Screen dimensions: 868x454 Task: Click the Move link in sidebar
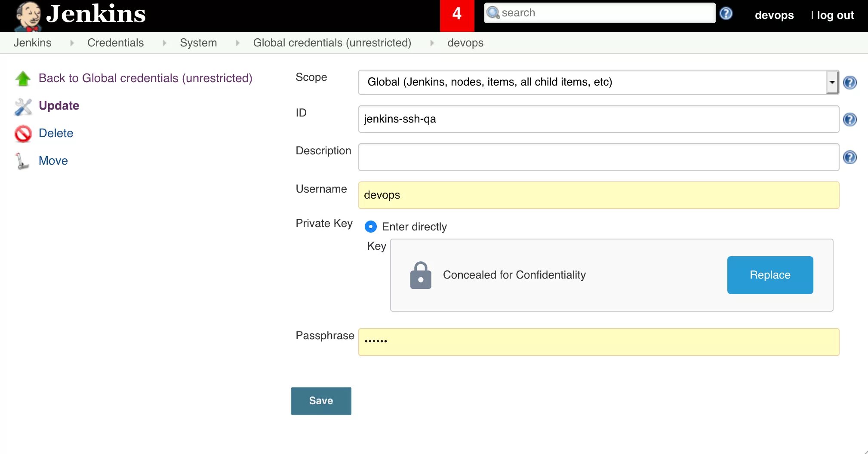(x=53, y=161)
